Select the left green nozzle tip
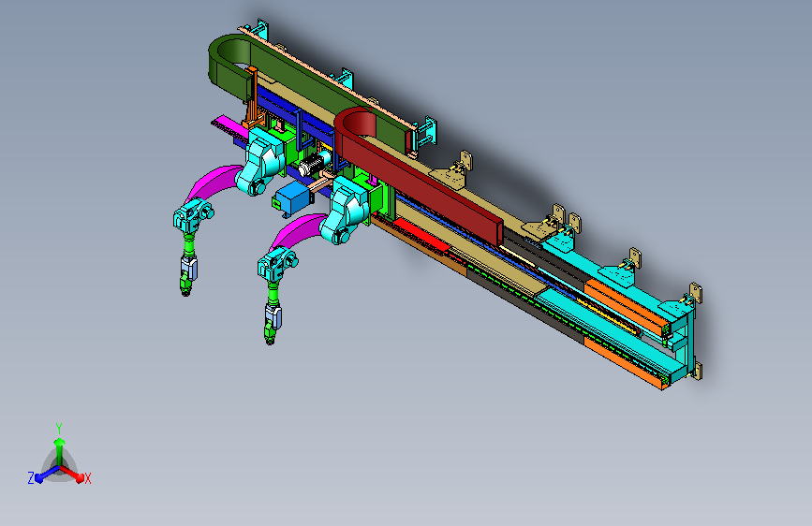Screen dimensions: 812x526 click(185, 285)
